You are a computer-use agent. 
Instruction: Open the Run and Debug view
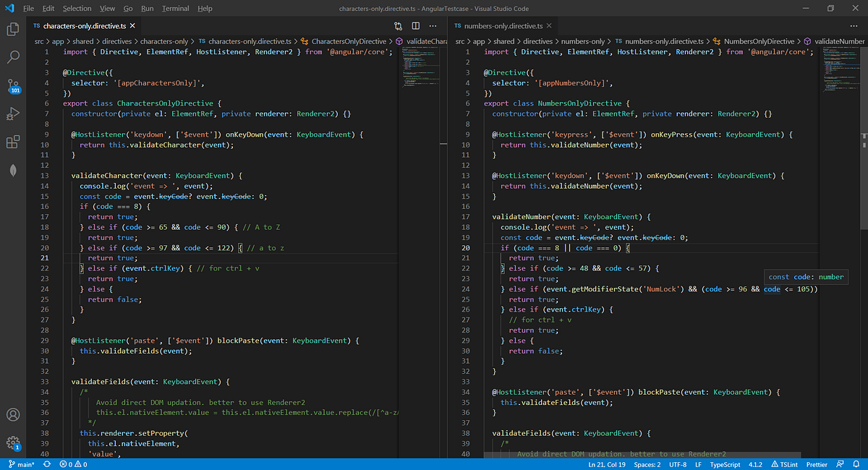(12, 114)
